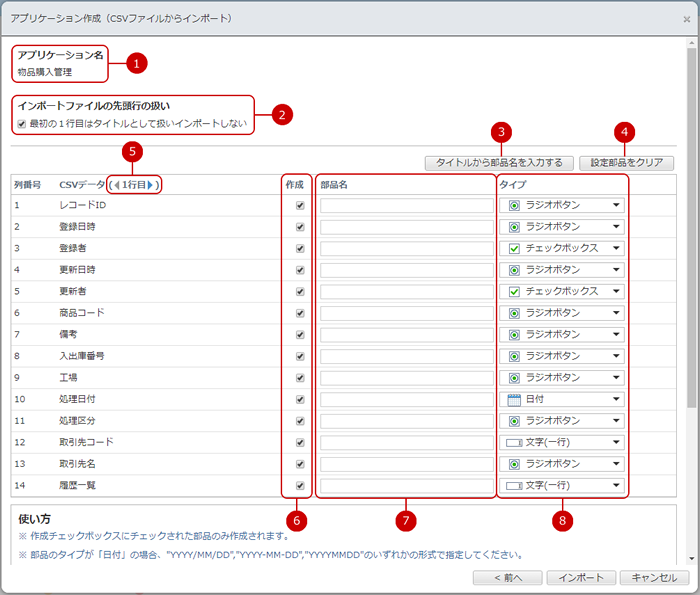Click タイトルから部品名を入力する button
The image size is (700, 595).
pos(499,163)
